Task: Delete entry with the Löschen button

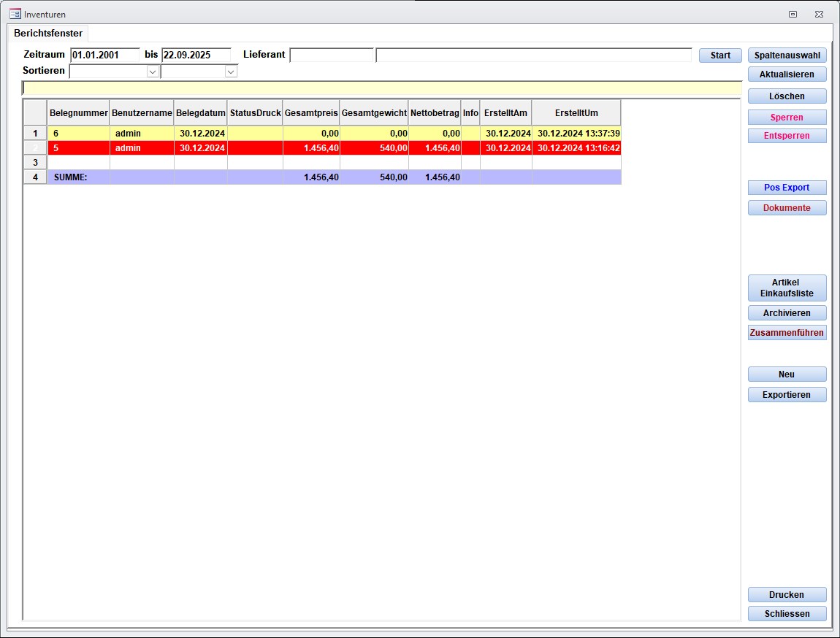Action: [x=787, y=96]
